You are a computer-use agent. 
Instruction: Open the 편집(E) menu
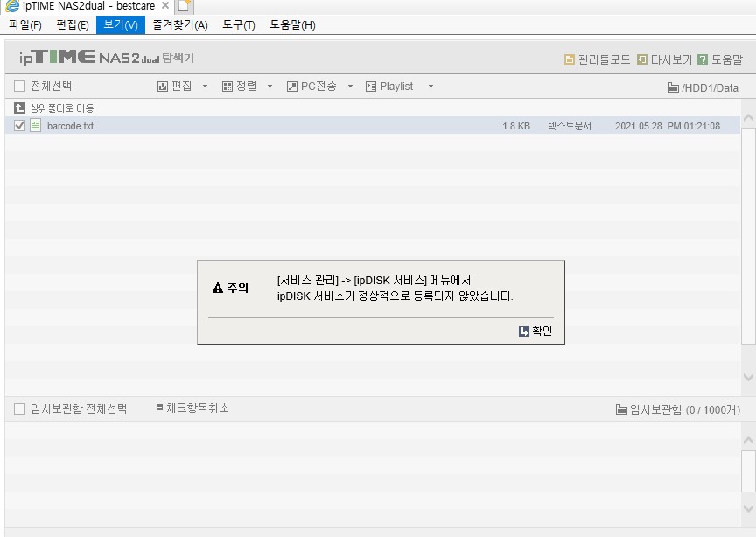pos(73,25)
